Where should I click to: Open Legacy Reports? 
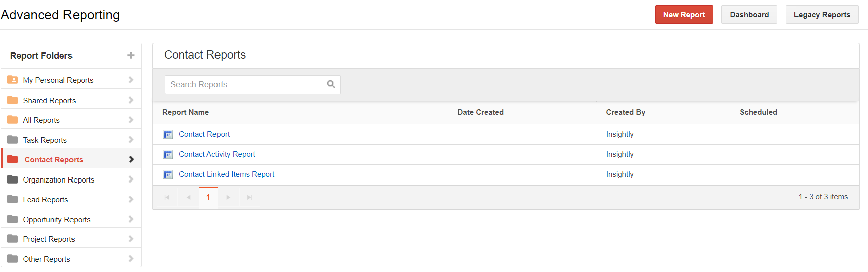point(822,15)
